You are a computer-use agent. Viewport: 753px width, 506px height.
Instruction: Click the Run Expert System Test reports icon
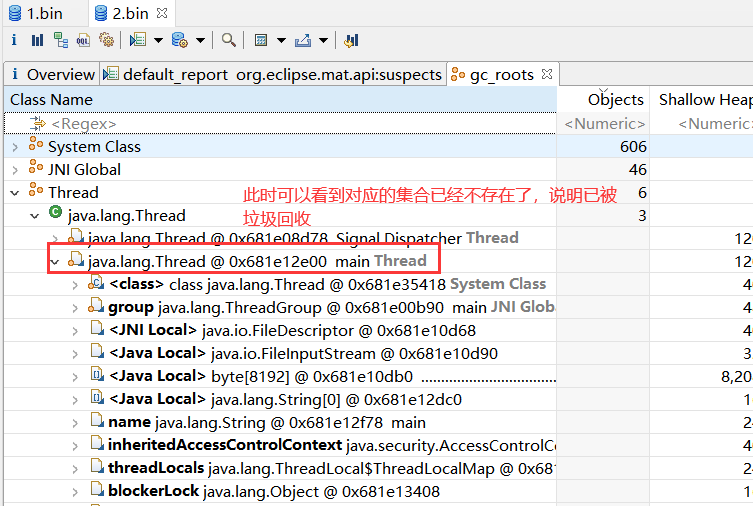[138, 40]
